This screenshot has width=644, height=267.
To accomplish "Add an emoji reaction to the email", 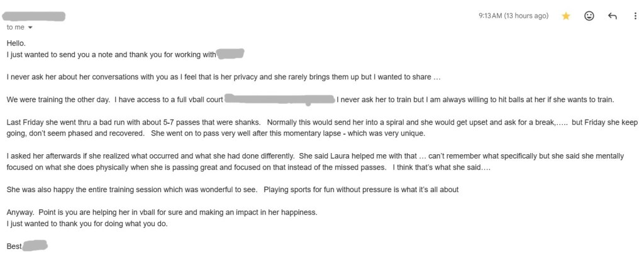I will point(589,16).
